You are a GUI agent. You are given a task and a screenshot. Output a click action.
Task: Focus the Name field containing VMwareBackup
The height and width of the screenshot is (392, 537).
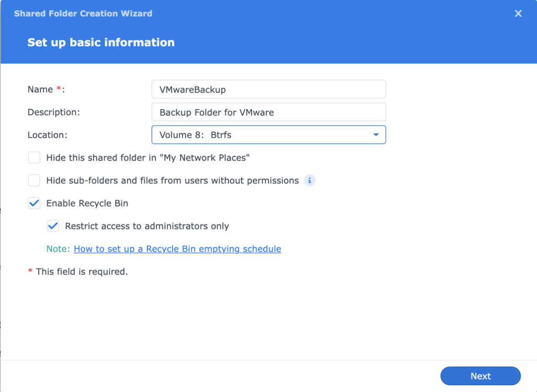coord(268,90)
